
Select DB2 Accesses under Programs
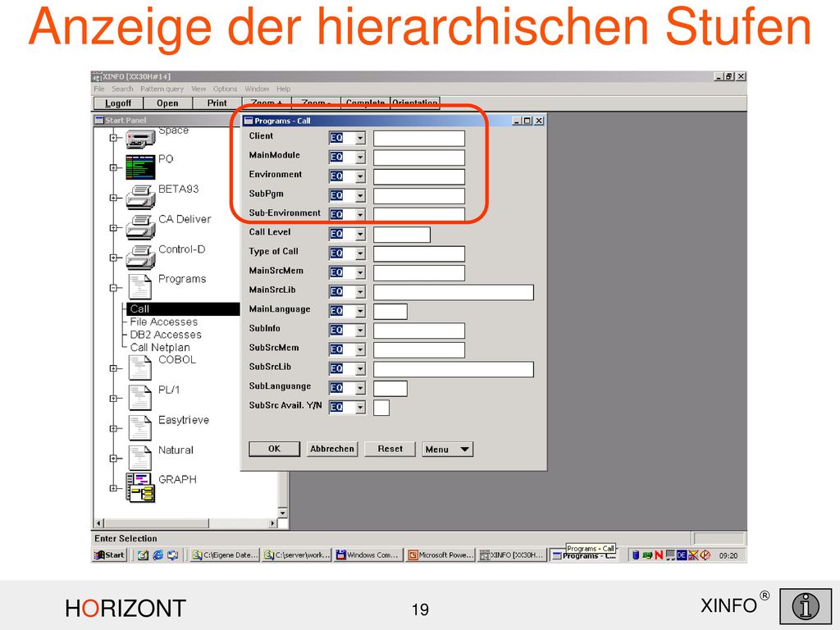[166, 335]
